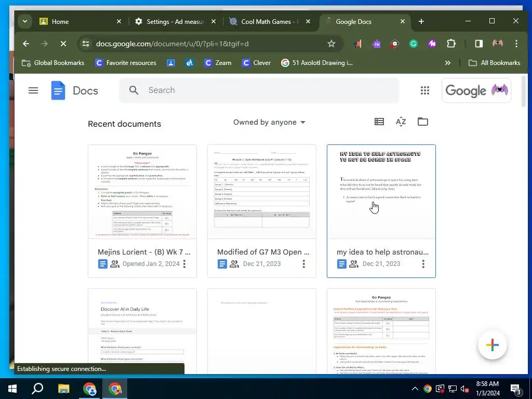This screenshot has height=399, width=532.
Task: Click the red circular extension icon
Action: click(395, 44)
